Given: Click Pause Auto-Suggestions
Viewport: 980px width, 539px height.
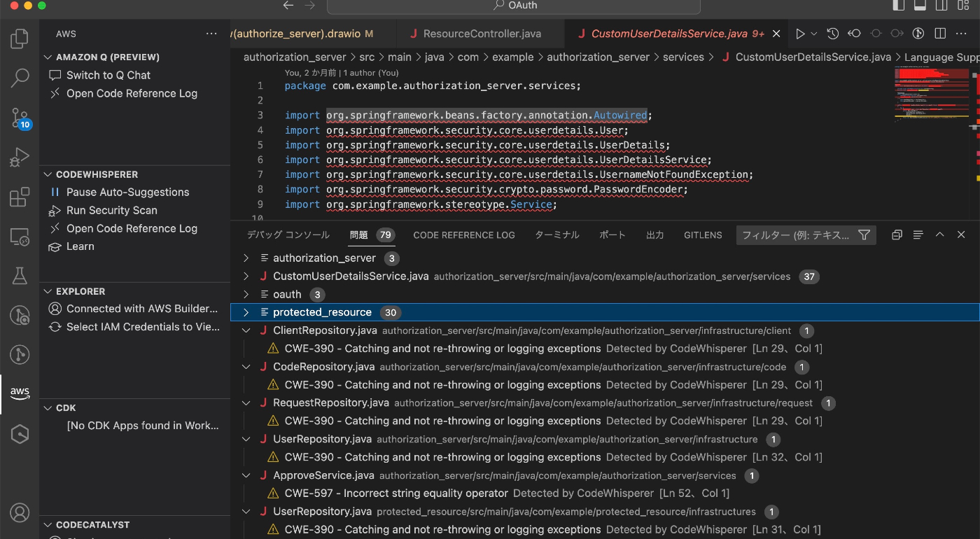Looking at the screenshot, I should point(128,192).
